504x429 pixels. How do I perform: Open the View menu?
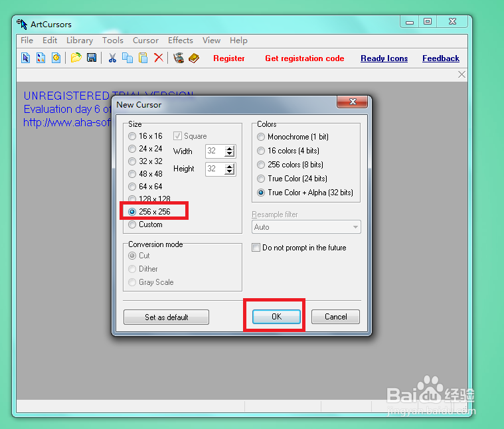click(x=212, y=41)
